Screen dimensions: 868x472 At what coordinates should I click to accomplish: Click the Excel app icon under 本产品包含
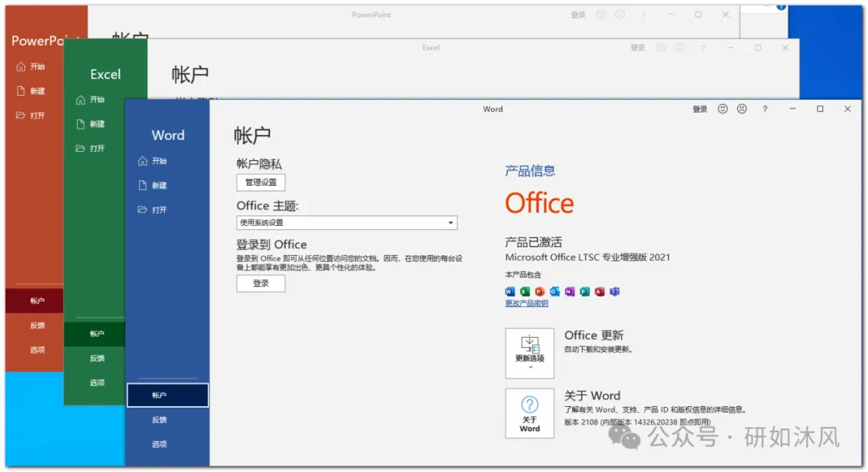pyautogui.click(x=525, y=291)
